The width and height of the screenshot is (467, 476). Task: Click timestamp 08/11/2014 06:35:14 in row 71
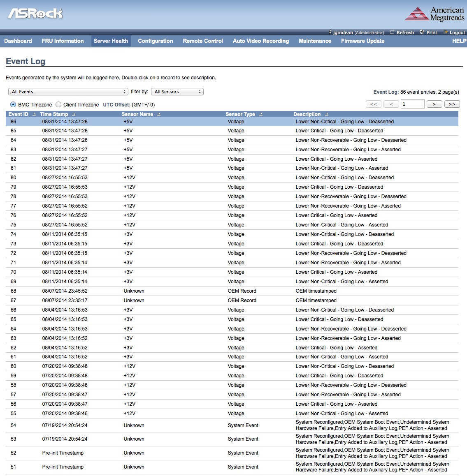point(65,263)
